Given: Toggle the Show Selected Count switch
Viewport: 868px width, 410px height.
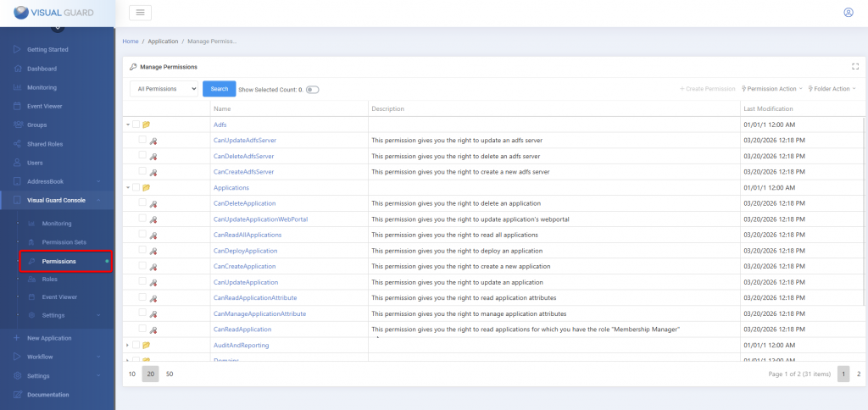Looking at the screenshot, I should pos(313,89).
